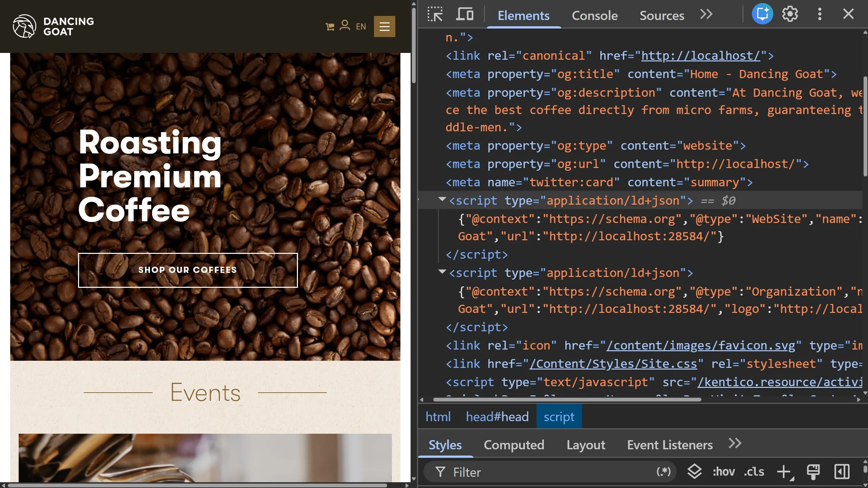
Task: Open the Layout pane tab
Action: 586,445
